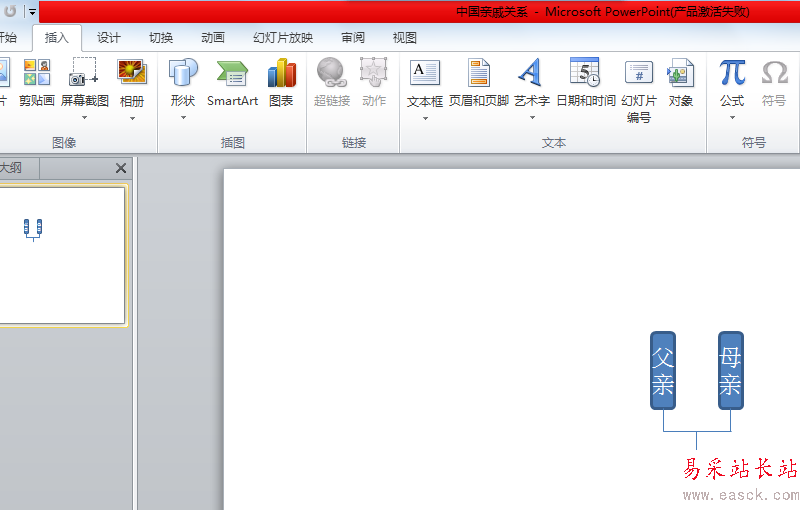Switch to the 设计 Design tab
The height and width of the screenshot is (510, 800).
(x=109, y=38)
